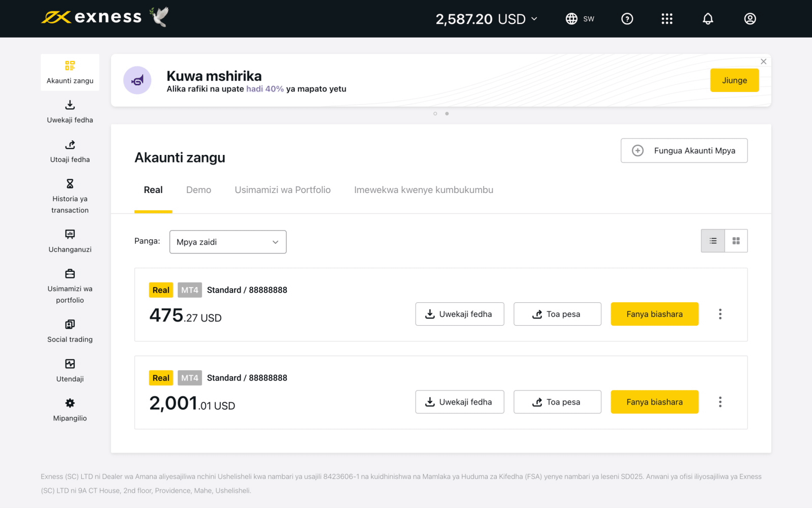The image size is (812, 508).
Task: Click the Akaunti zangu page heading
Action: (180, 157)
